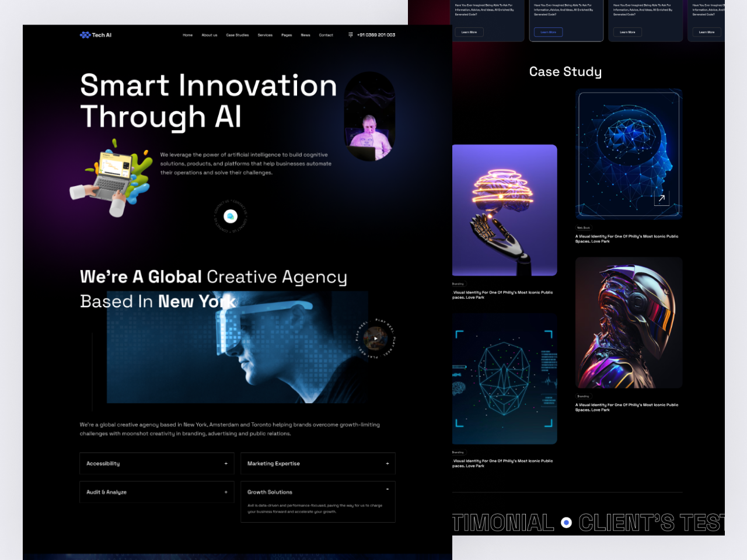The image size is (747, 560).
Task: Open the title under the AI head image
Action: coord(627,239)
